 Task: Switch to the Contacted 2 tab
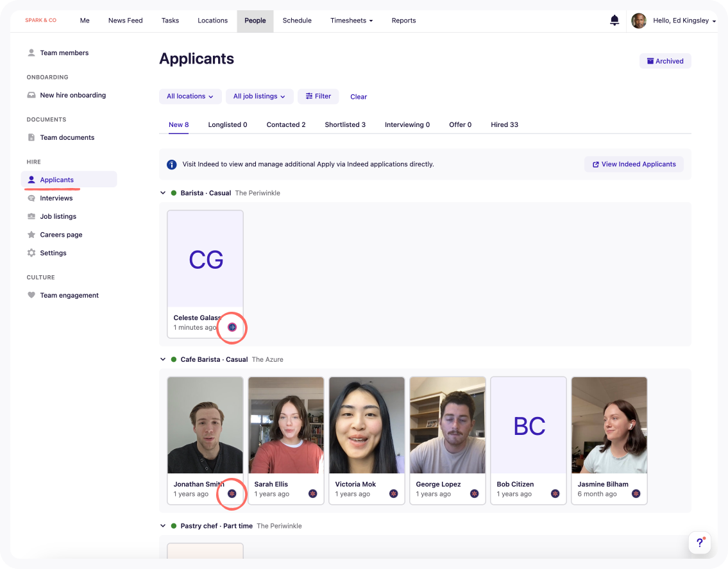point(286,124)
